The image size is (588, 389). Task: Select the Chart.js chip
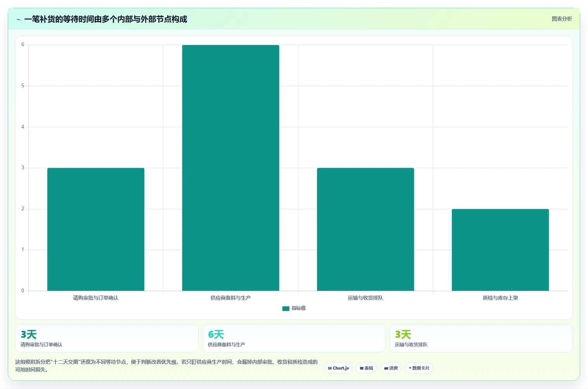point(338,368)
